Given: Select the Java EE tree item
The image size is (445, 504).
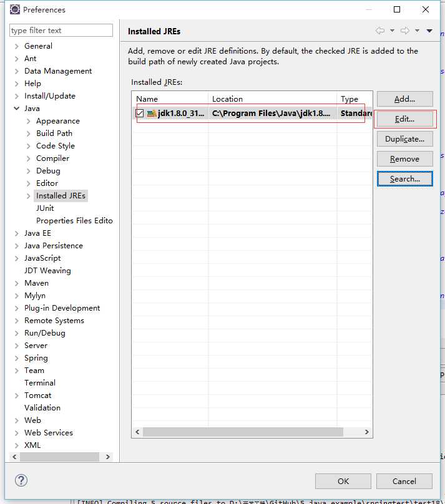Looking at the screenshot, I should pos(37,233).
